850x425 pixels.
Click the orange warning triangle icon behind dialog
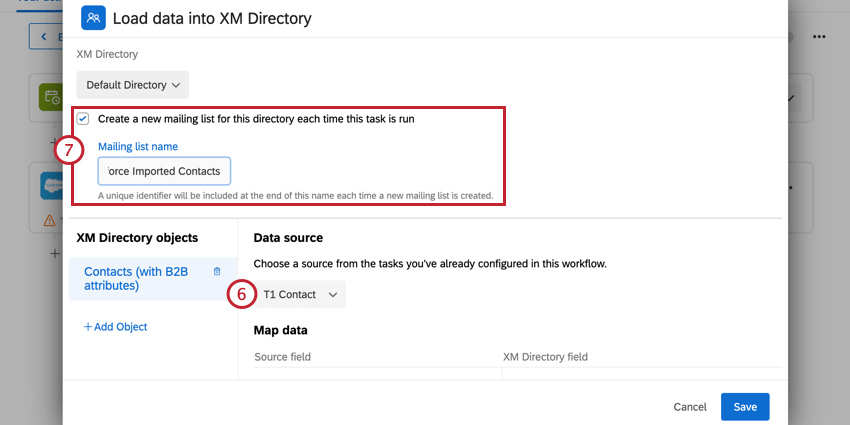pos(49,220)
